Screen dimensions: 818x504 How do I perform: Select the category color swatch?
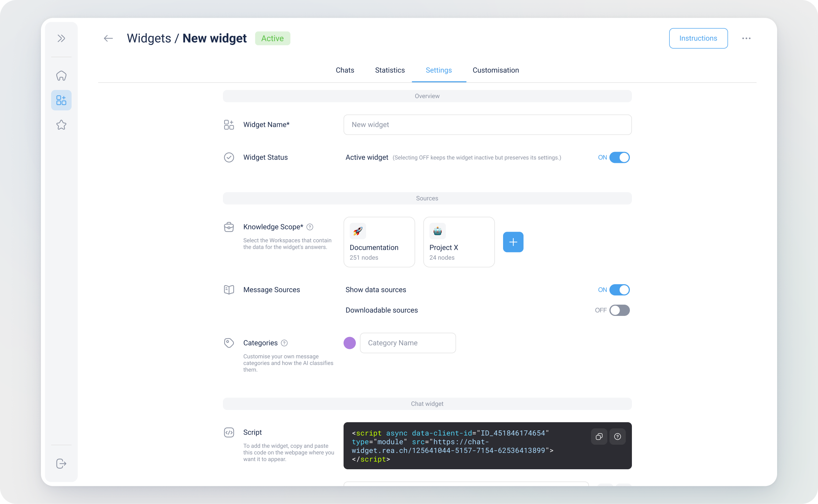pos(349,343)
